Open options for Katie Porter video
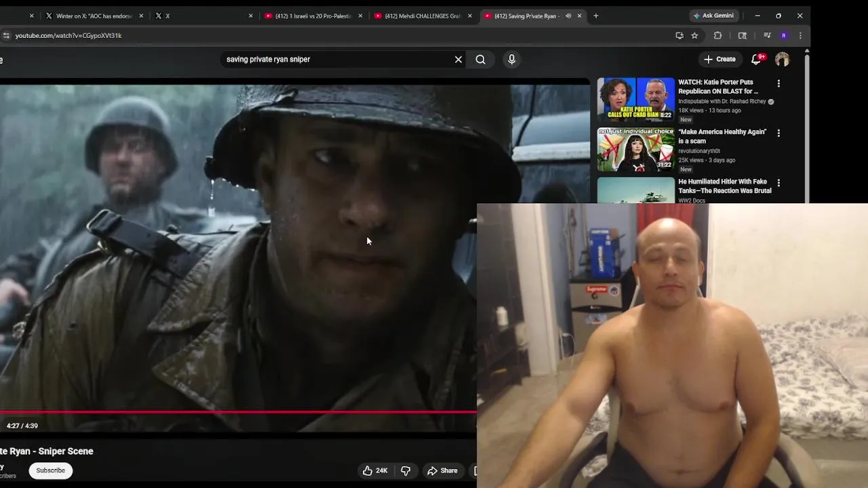 point(778,83)
